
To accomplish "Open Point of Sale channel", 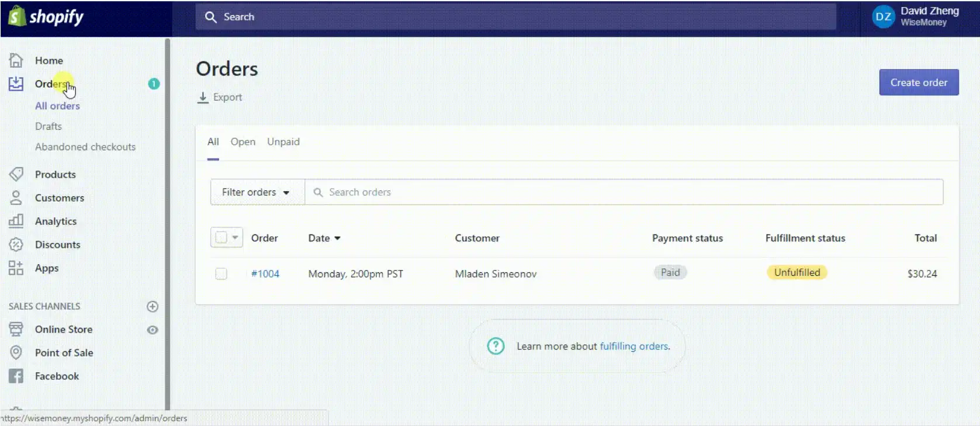I will pos(64,352).
